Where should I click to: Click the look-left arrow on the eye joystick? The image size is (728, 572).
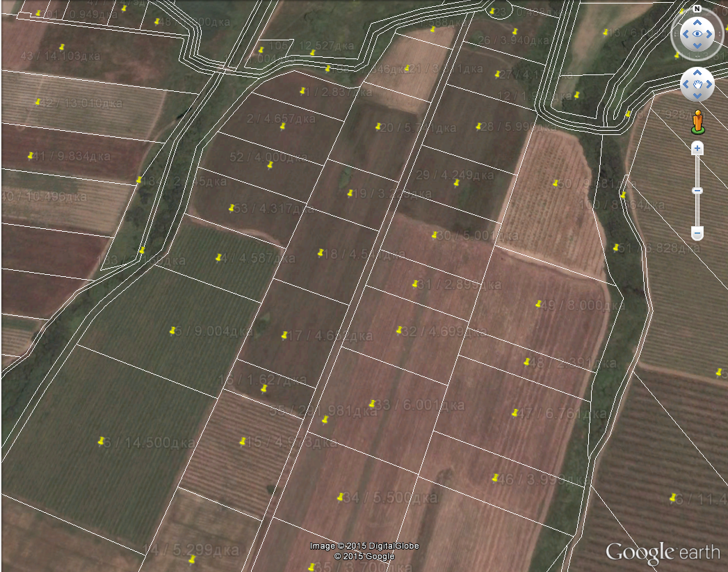[x=686, y=33]
